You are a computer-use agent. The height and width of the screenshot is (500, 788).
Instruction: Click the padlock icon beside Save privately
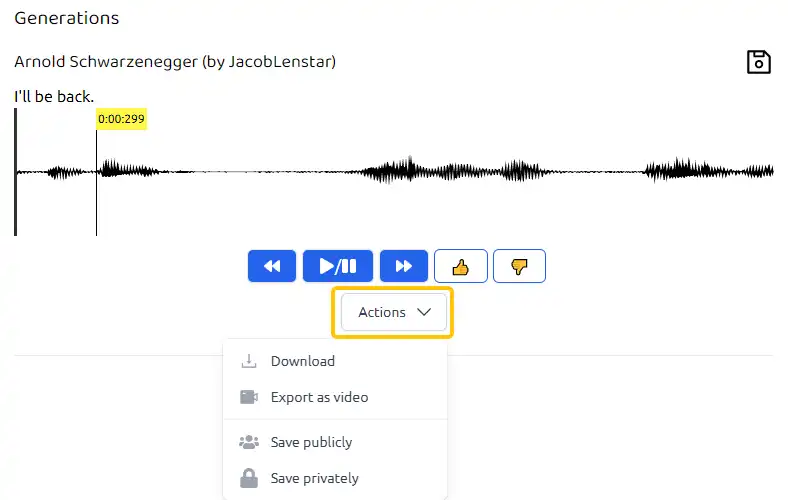click(249, 478)
